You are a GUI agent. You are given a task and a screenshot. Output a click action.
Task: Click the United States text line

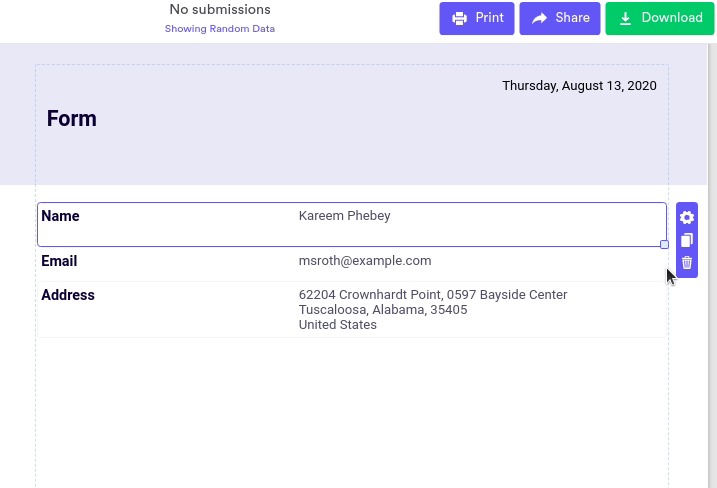pyautogui.click(x=338, y=325)
